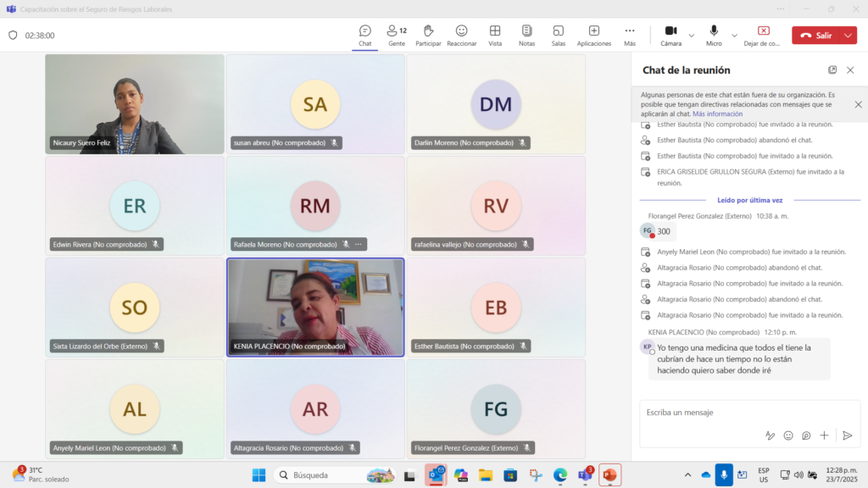868x488 pixels.
Task: Show the Gente participants list
Action: [397, 36]
